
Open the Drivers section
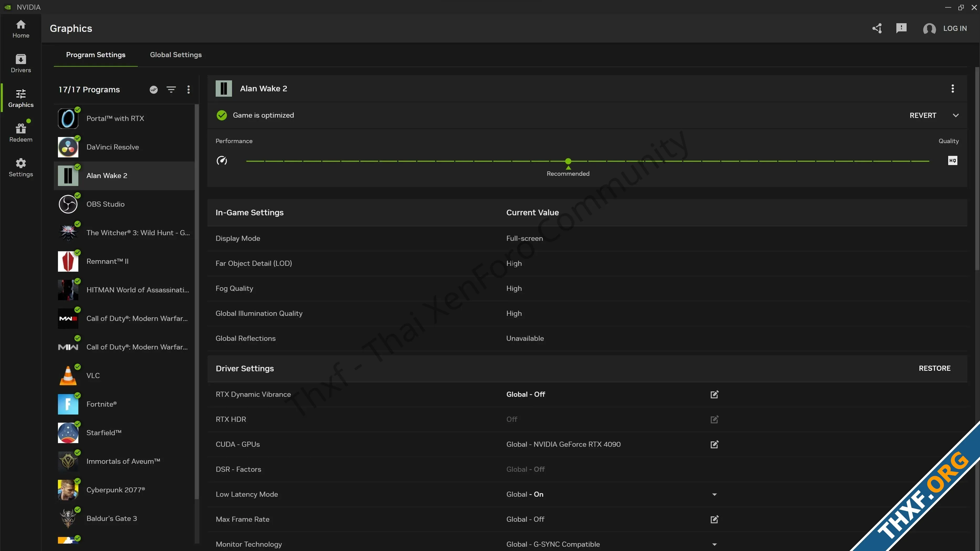(20, 63)
